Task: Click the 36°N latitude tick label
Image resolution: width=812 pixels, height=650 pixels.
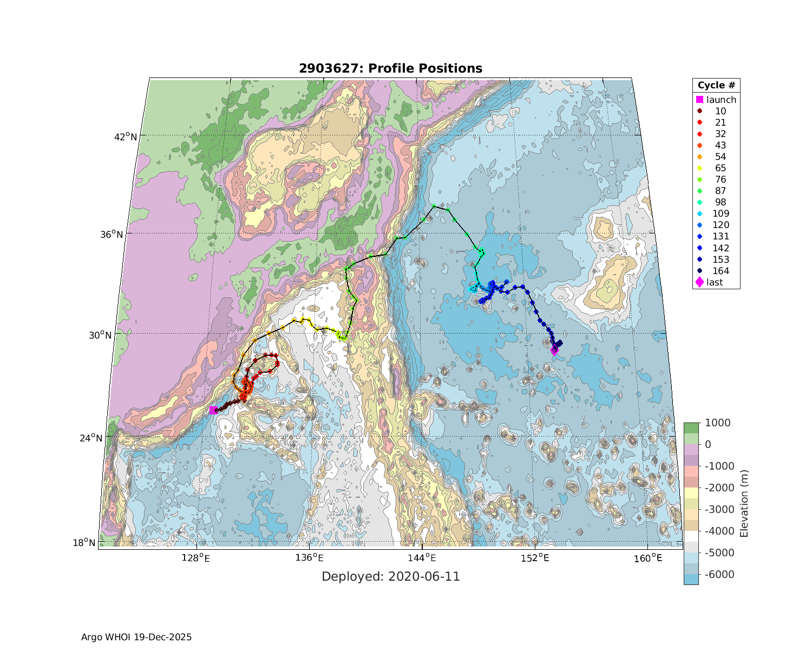Action: pyautogui.click(x=126, y=234)
